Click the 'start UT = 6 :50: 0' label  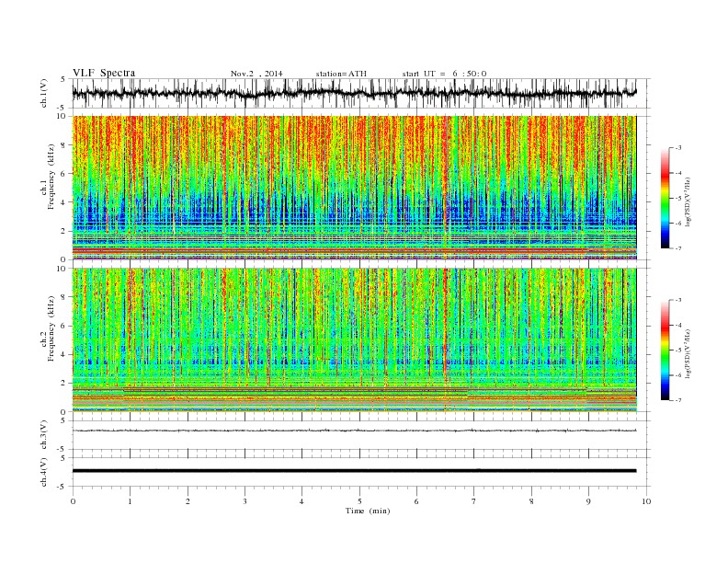point(444,74)
